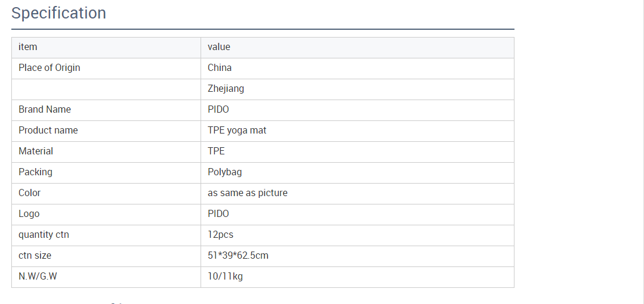
Task: Select the "value" column header cell
Action: [x=219, y=47]
